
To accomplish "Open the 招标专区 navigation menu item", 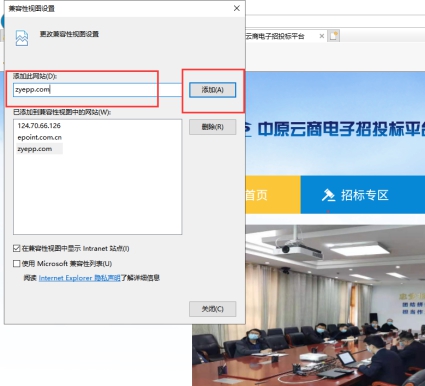I will pyautogui.click(x=363, y=195).
